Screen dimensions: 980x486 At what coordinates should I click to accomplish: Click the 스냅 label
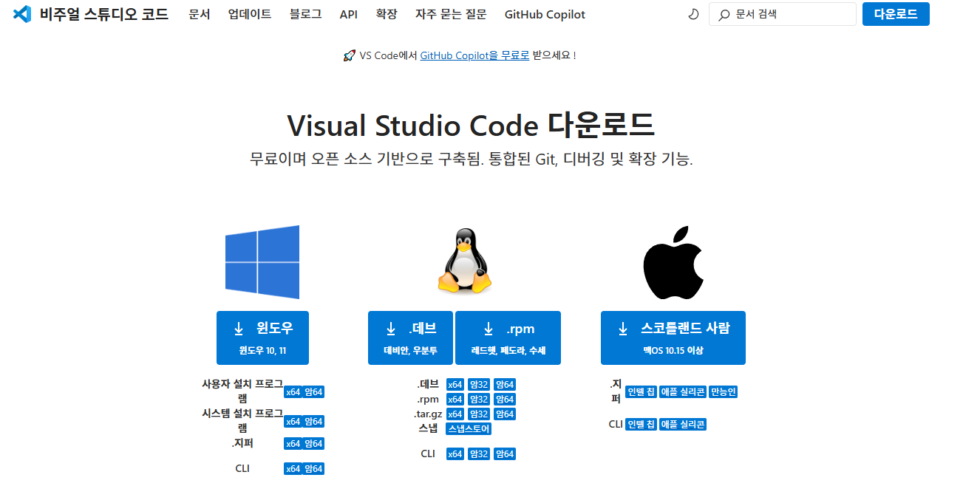428,428
